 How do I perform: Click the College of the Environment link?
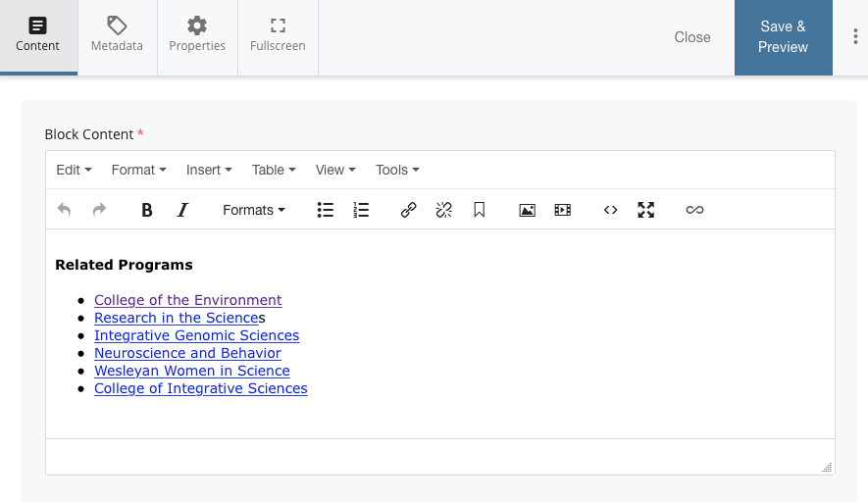[187, 300]
